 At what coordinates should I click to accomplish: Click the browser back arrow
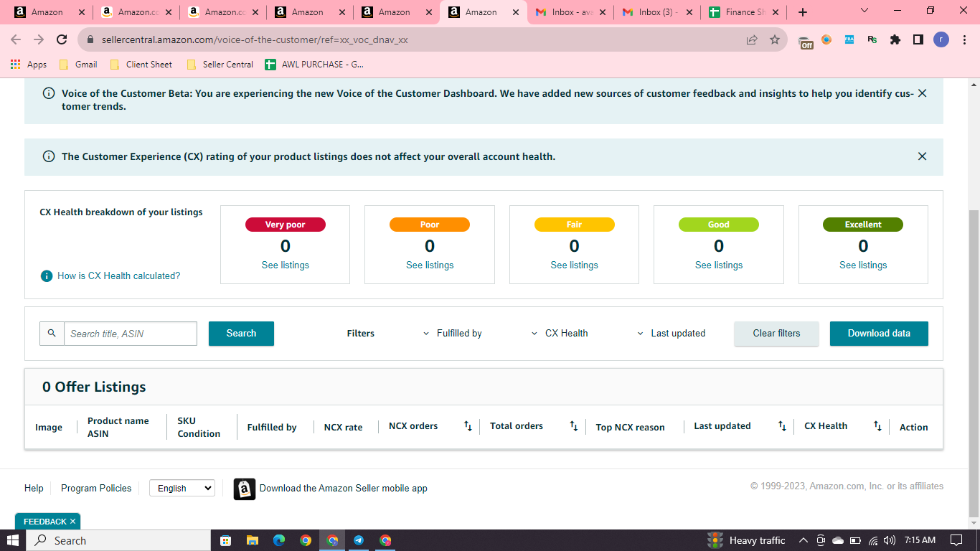coord(16,40)
